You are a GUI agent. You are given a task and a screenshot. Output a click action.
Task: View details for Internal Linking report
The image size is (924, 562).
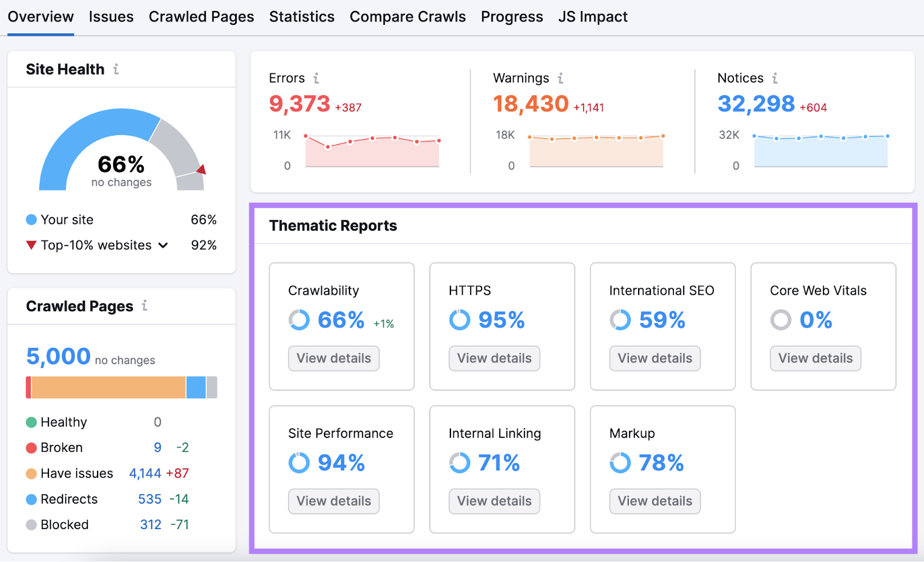click(494, 501)
